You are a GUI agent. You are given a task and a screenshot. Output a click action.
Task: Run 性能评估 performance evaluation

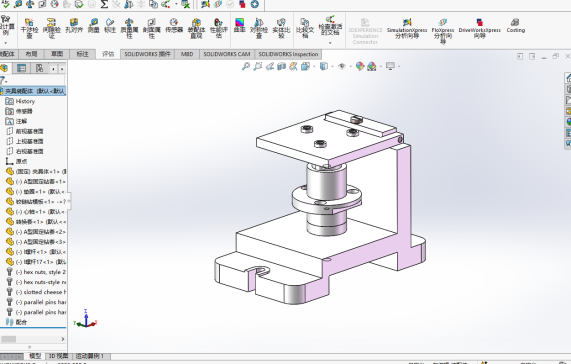[218, 28]
